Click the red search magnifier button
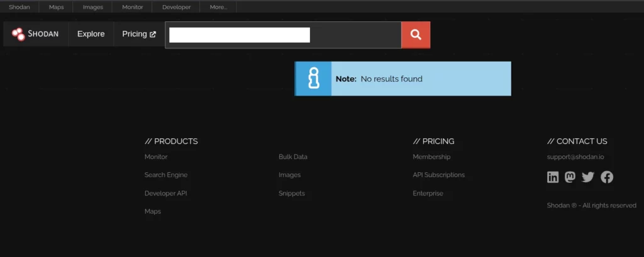Screen dimensions: 644x257 [x=416, y=35]
